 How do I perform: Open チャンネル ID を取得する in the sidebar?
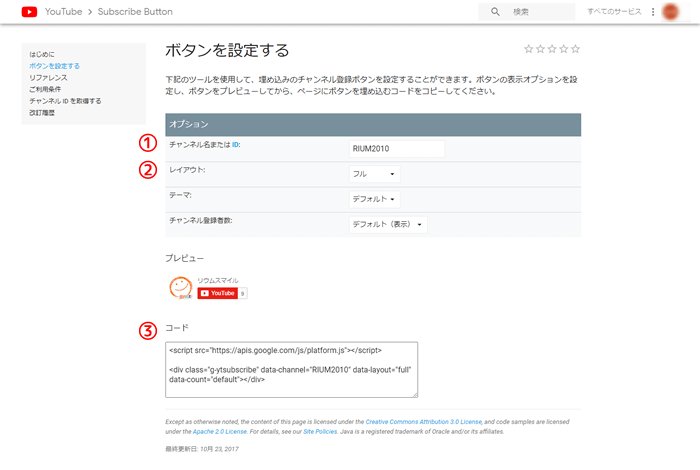coord(65,101)
